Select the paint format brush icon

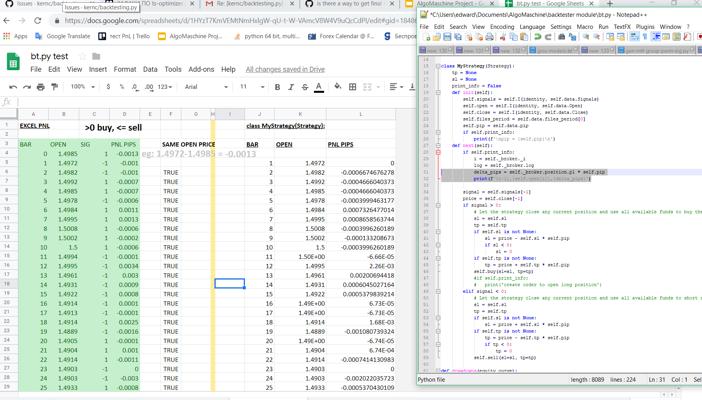[55, 87]
